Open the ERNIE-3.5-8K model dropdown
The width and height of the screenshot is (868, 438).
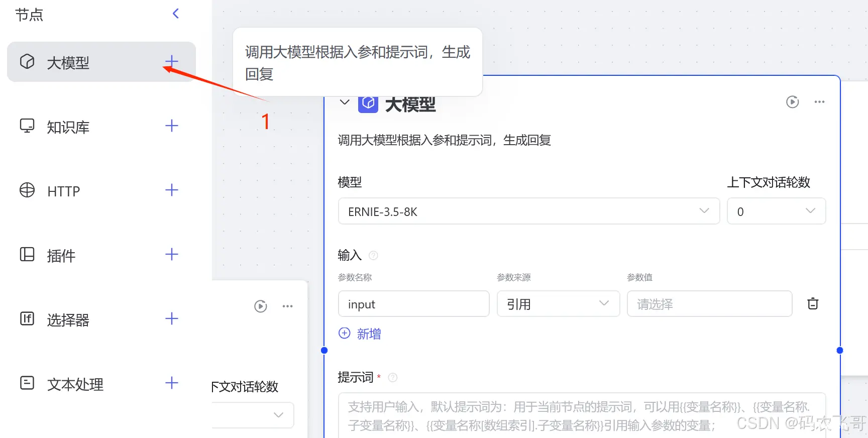point(529,211)
